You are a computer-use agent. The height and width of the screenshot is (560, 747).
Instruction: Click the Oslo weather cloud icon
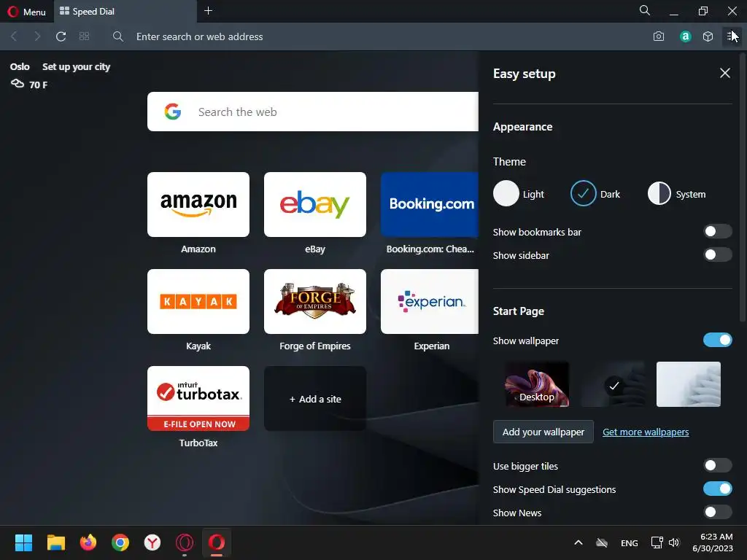(x=18, y=85)
